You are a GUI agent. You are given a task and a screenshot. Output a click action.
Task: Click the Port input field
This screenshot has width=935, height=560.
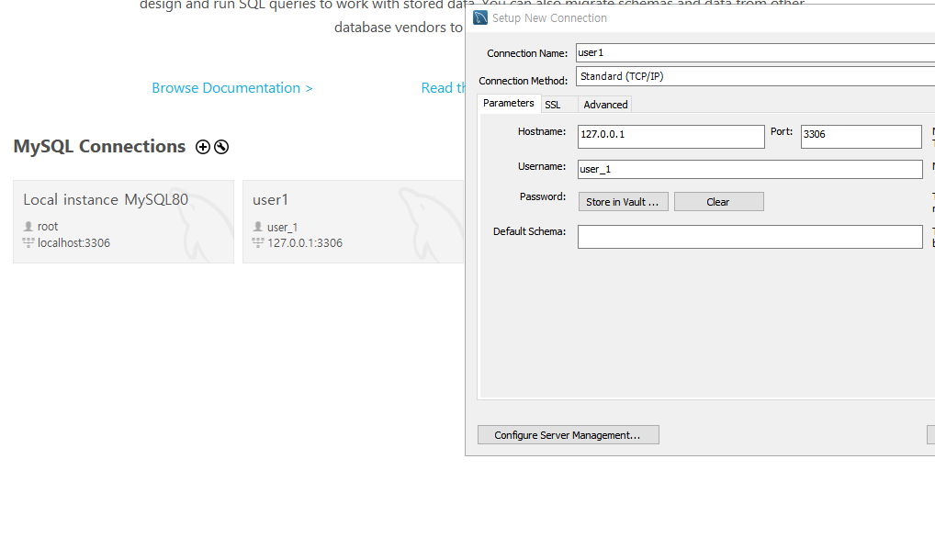click(x=861, y=137)
